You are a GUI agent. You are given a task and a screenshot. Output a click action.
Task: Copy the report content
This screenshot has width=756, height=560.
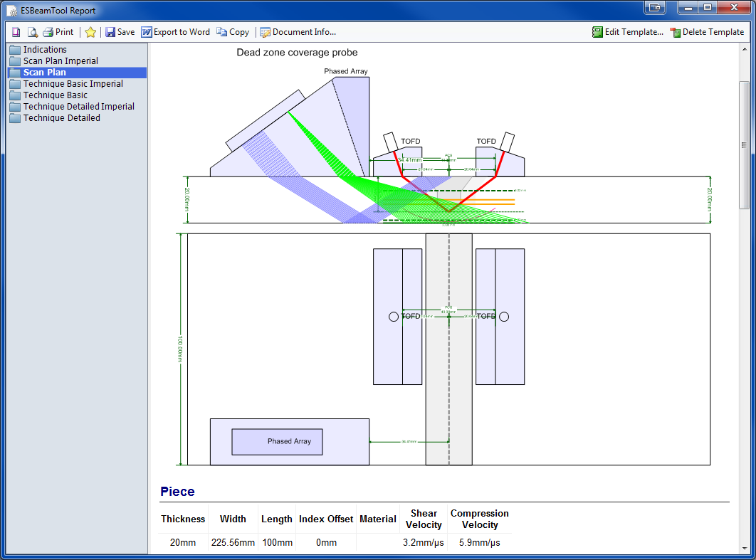(233, 32)
